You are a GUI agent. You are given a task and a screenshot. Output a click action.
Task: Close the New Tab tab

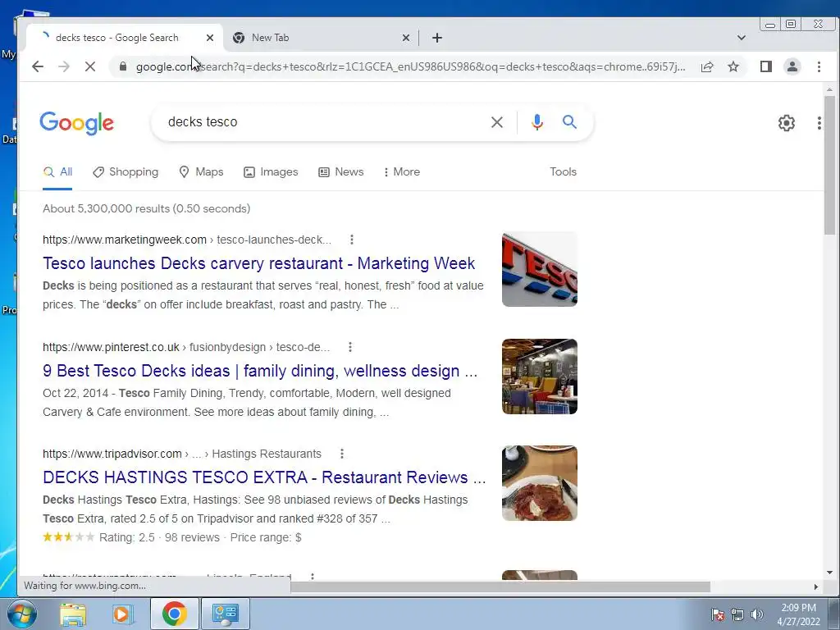pyautogui.click(x=406, y=38)
